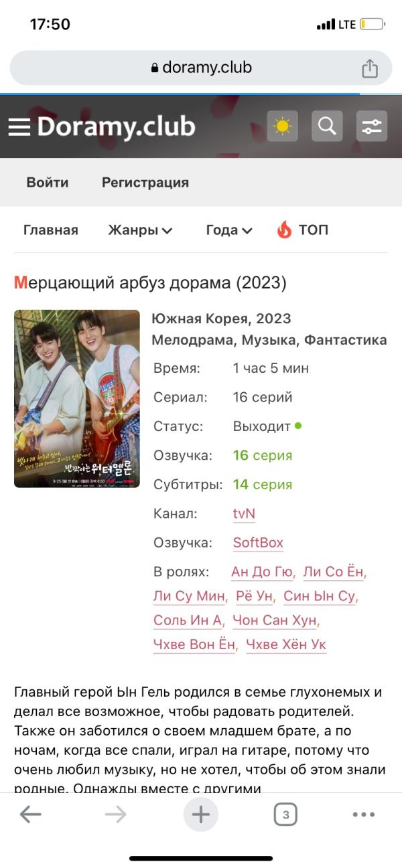Click the Войти login button
The width and height of the screenshot is (402, 868).
(48, 182)
